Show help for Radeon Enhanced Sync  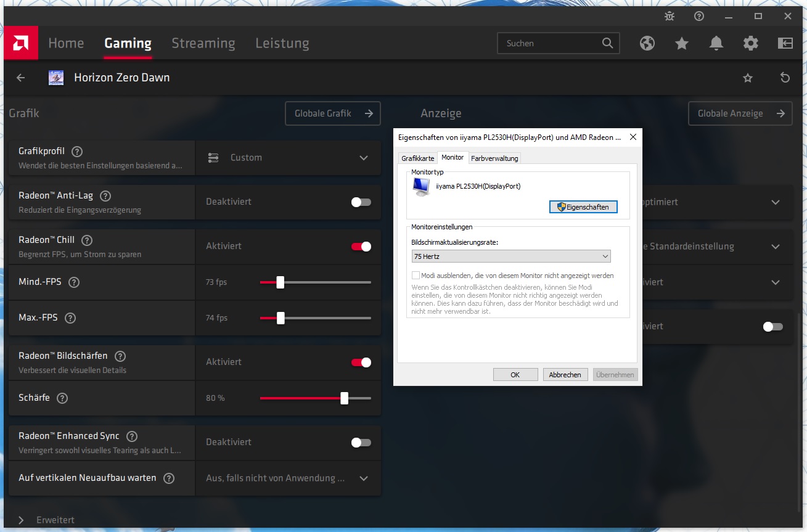(132, 436)
